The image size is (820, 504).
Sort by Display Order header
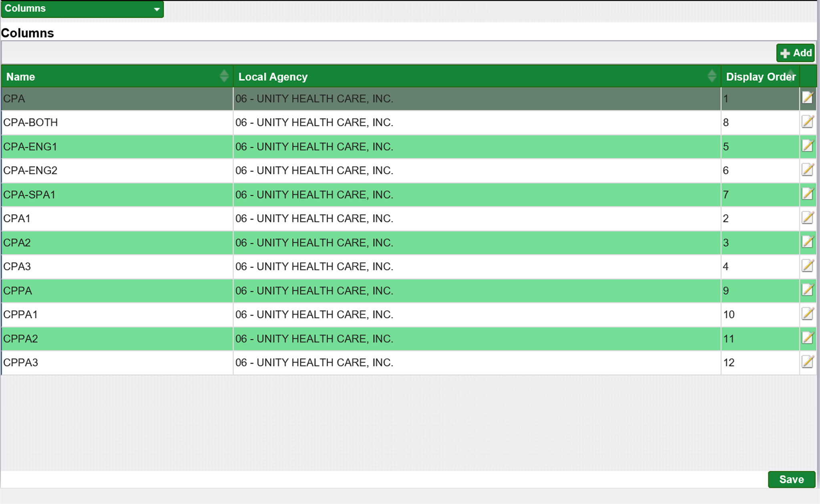(760, 76)
